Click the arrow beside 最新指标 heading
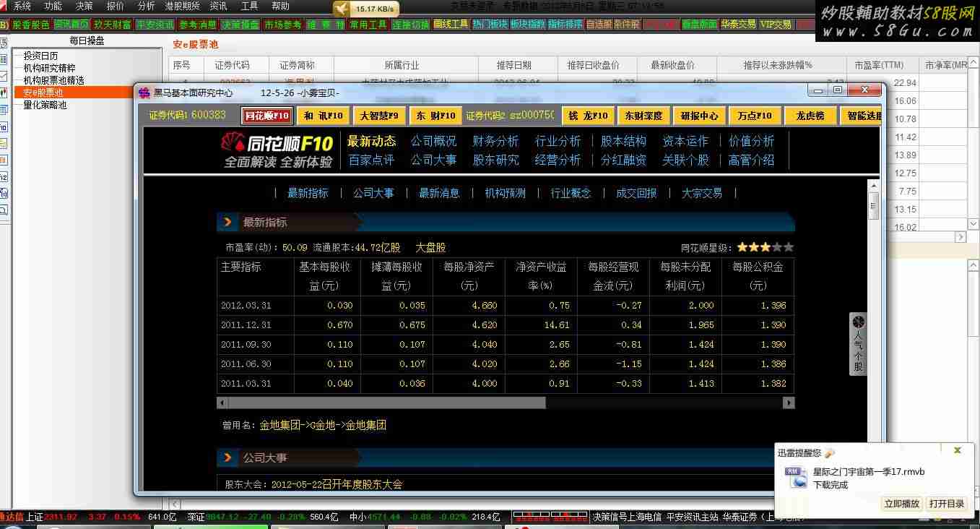 pos(227,222)
